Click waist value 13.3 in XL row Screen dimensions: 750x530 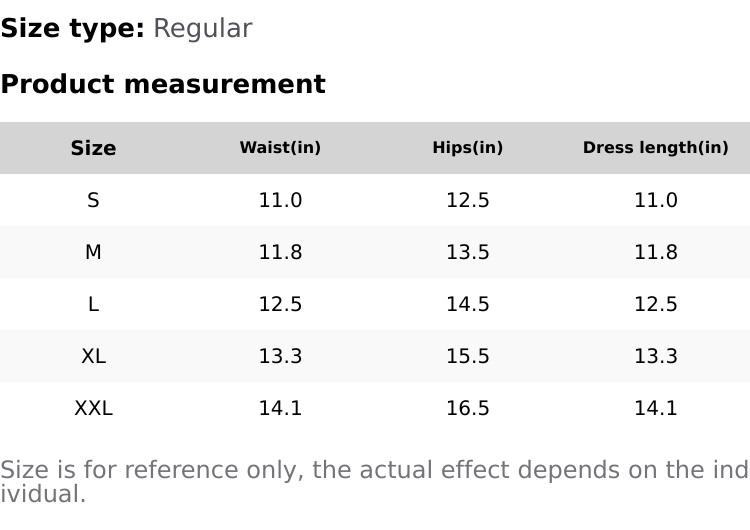(280, 356)
